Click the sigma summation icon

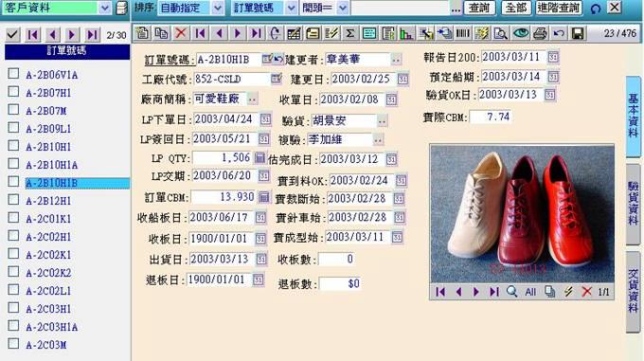pos(350,33)
